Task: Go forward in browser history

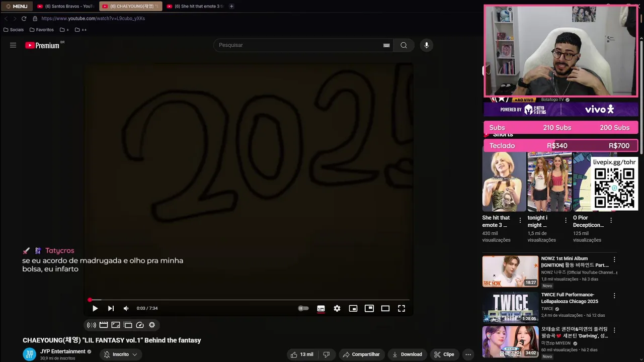Action: click(x=15, y=19)
